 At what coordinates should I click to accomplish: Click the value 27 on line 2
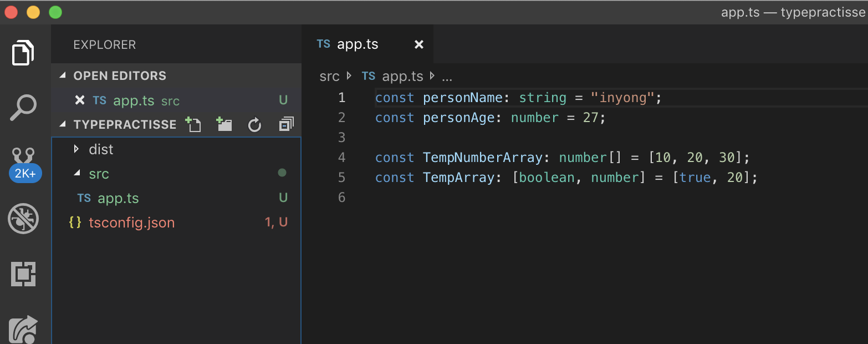[x=590, y=118]
